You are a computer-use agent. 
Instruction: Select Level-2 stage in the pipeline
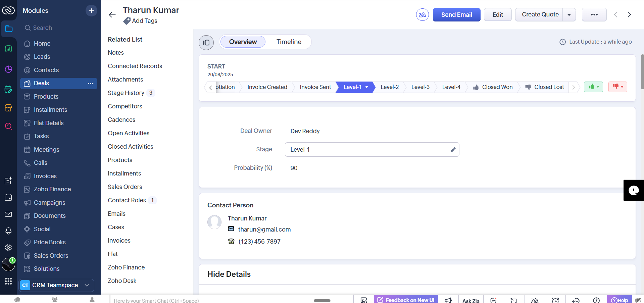pos(389,87)
